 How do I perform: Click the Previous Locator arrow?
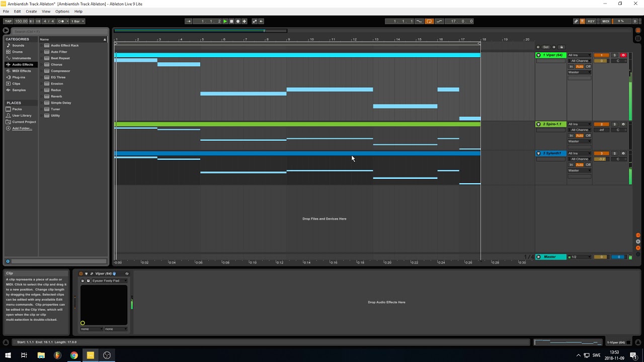[538, 47]
